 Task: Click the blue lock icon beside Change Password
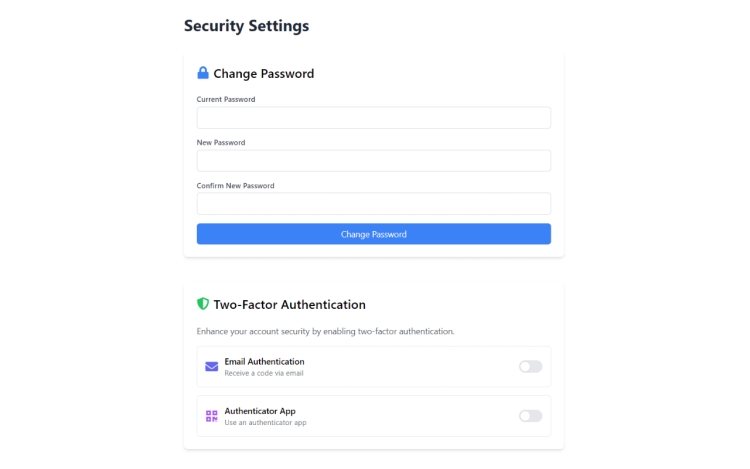(203, 73)
